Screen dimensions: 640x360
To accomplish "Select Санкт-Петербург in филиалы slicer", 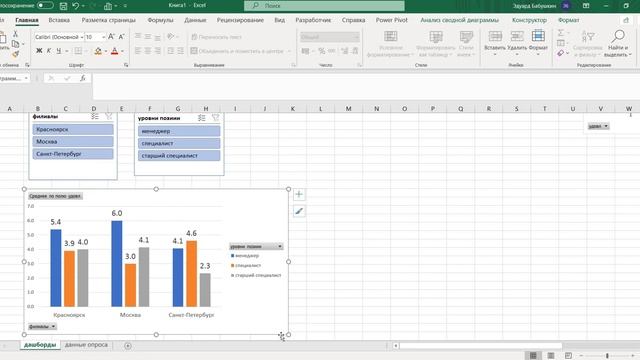I will [73, 154].
